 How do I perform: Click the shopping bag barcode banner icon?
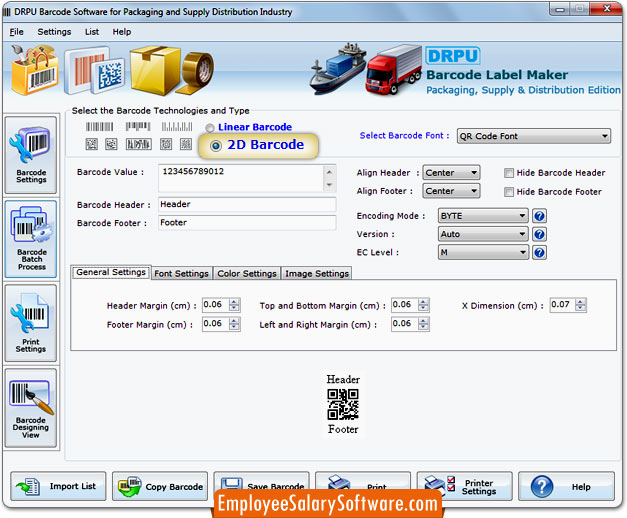[35, 70]
